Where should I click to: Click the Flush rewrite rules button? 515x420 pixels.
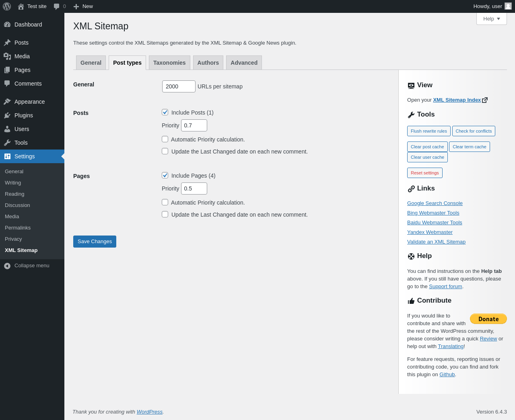click(429, 131)
